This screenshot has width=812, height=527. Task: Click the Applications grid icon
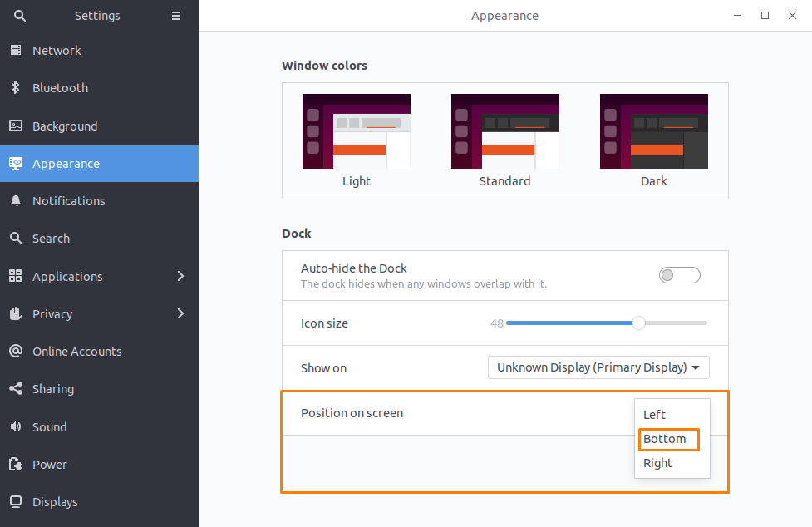coord(16,276)
